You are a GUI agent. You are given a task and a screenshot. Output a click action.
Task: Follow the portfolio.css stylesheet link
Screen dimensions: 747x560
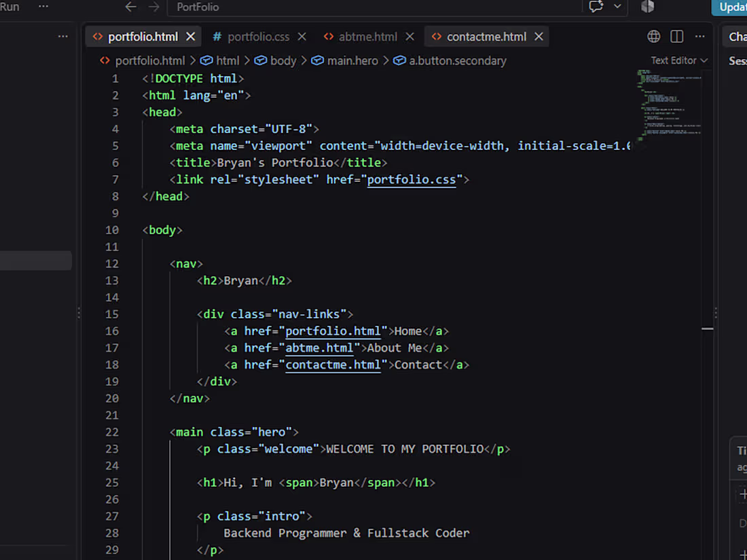411,179
